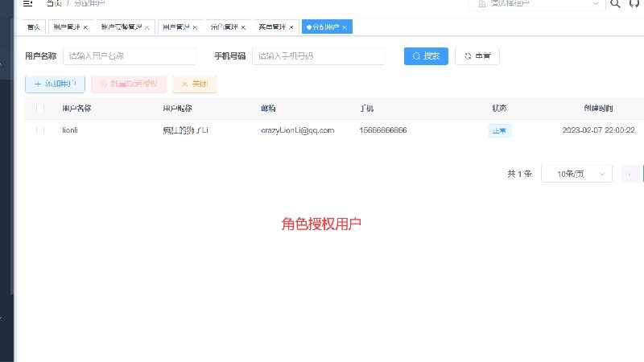Screen dimensions: 644x362
Task: Click the 用户名称 column header
Action: click(76, 109)
